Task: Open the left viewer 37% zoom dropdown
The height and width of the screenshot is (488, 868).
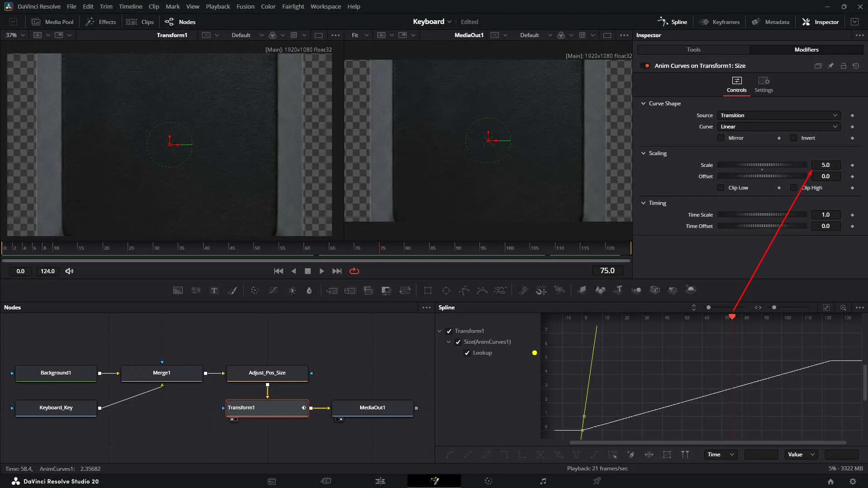Action: 15,35
